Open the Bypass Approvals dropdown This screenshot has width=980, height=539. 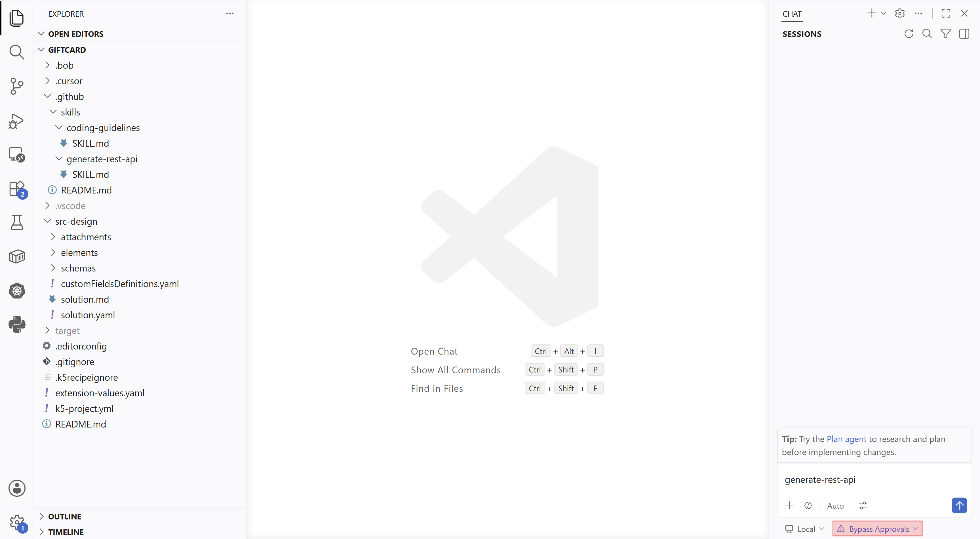click(x=878, y=529)
